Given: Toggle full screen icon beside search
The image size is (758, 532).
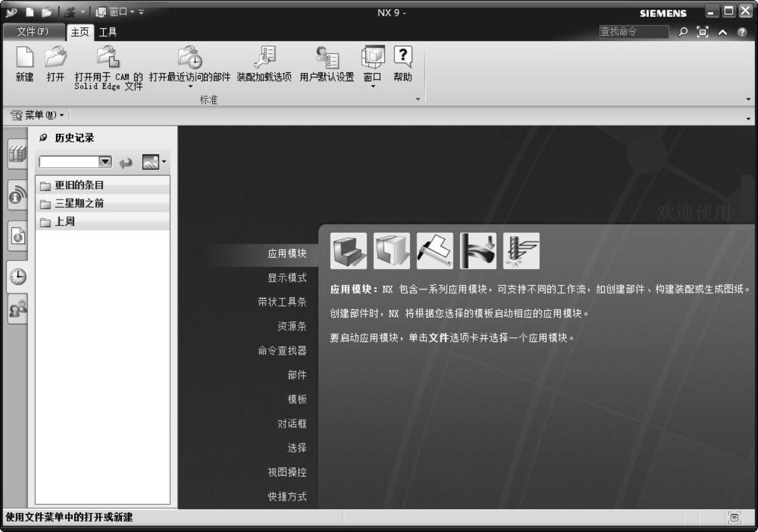Looking at the screenshot, I should [x=702, y=32].
